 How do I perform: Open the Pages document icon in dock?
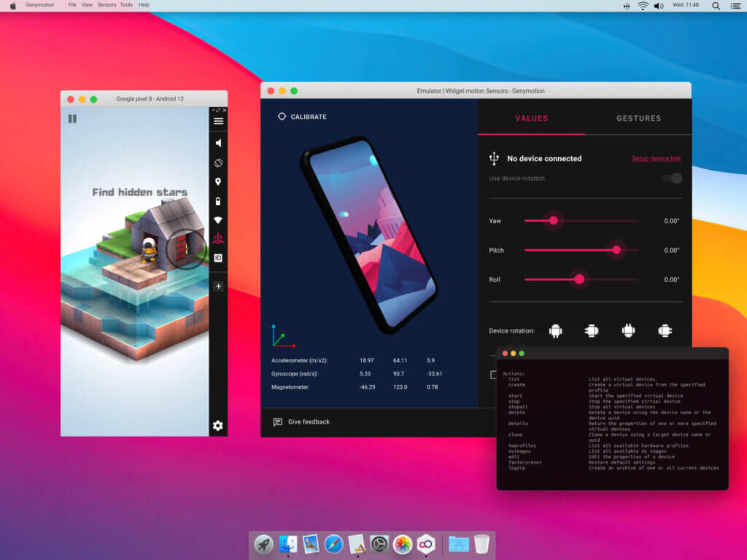(357, 544)
